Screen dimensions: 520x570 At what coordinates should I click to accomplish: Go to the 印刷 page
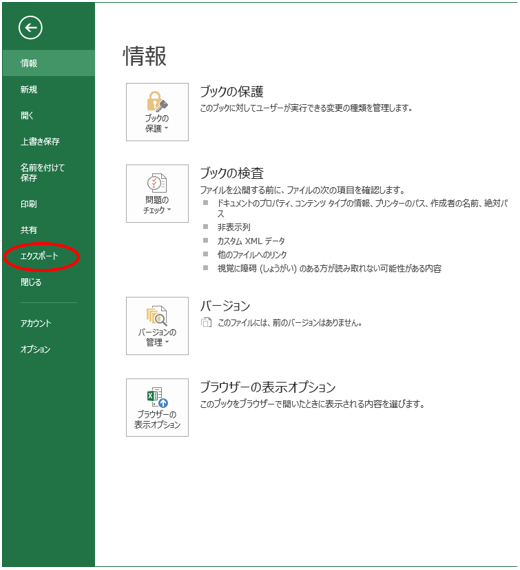[x=29, y=204]
